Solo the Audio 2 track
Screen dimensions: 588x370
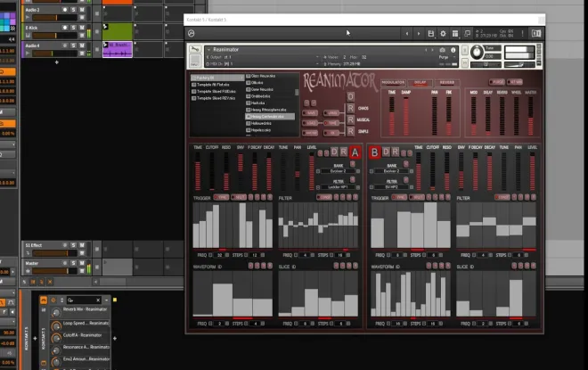click(73, 10)
